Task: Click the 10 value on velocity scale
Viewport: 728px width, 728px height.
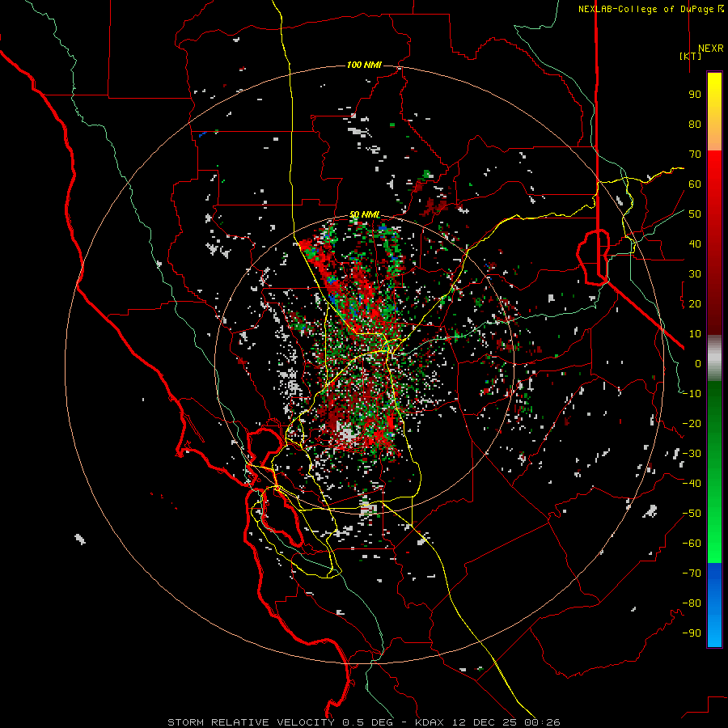Action: tap(695, 334)
